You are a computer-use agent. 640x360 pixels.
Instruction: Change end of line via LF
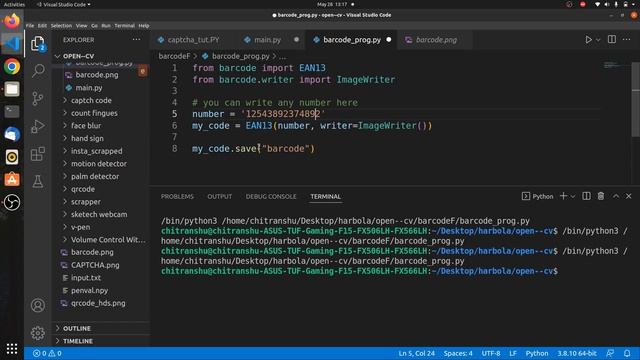click(513, 353)
